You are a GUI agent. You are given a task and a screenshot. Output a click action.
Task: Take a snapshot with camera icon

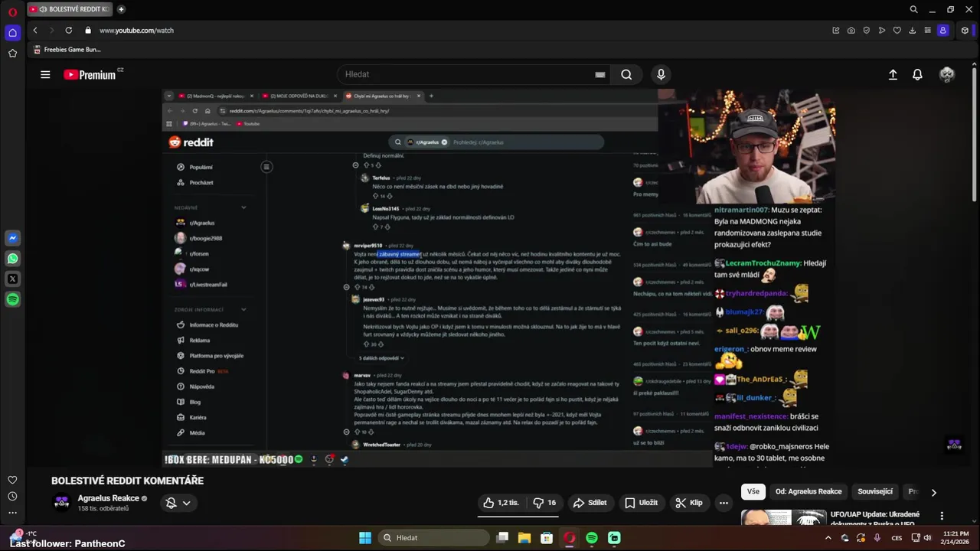coord(851,31)
